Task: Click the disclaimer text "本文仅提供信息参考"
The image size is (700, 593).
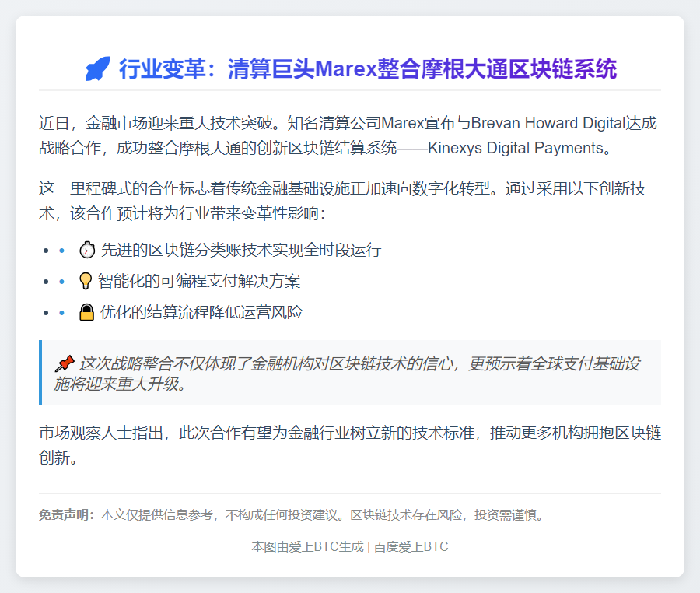Action: pos(156,515)
